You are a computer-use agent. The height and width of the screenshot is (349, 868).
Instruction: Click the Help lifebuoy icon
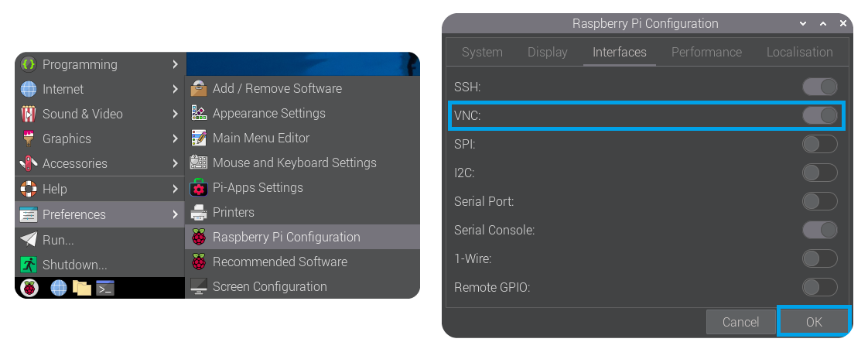(28, 189)
